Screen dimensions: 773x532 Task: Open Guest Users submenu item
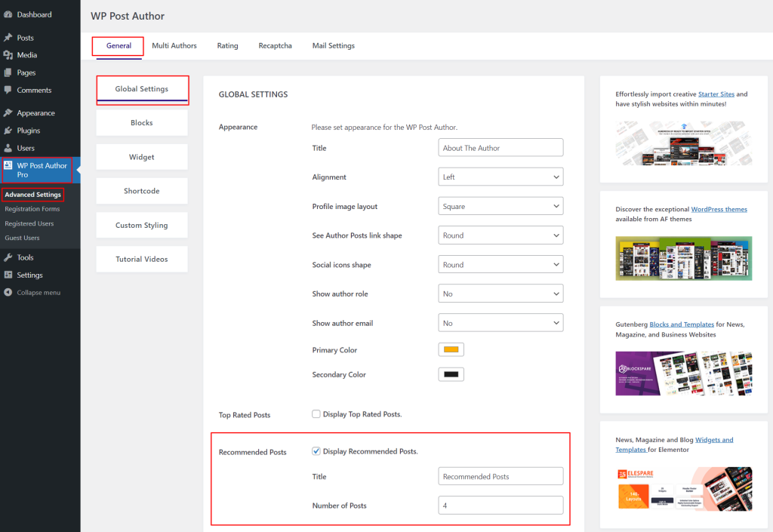[22, 238]
